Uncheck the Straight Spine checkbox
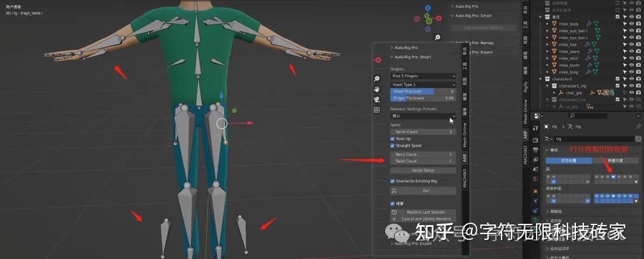Image resolution: width=644 pixels, height=259 pixels. (392, 145)
